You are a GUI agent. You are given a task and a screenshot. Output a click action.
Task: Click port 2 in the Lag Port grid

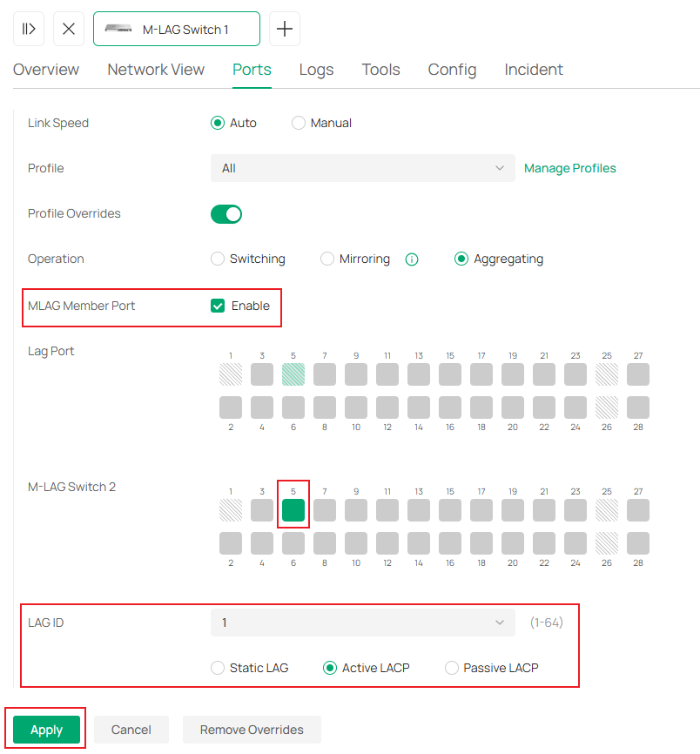pos(230,407)
